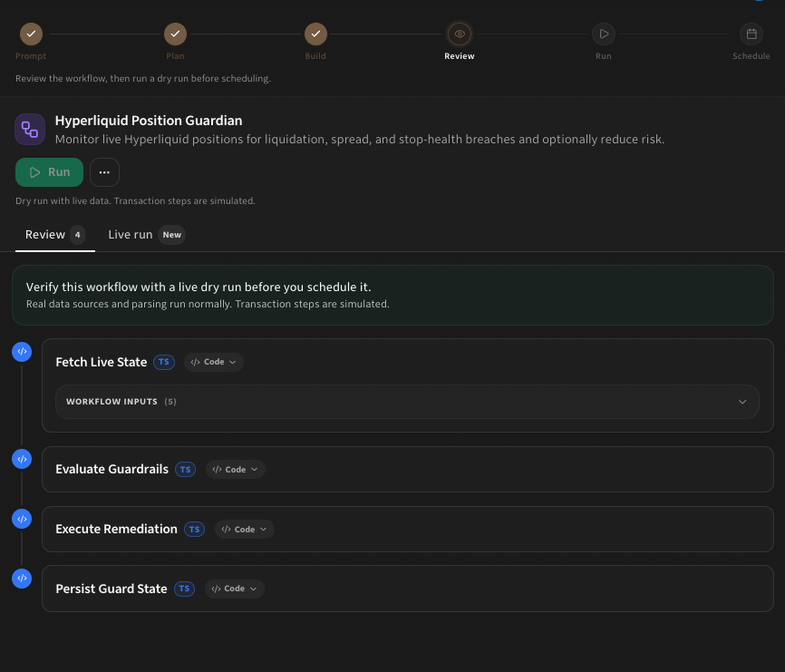Click the TS badge on Evaluate Guardrails

click(185, 469)
